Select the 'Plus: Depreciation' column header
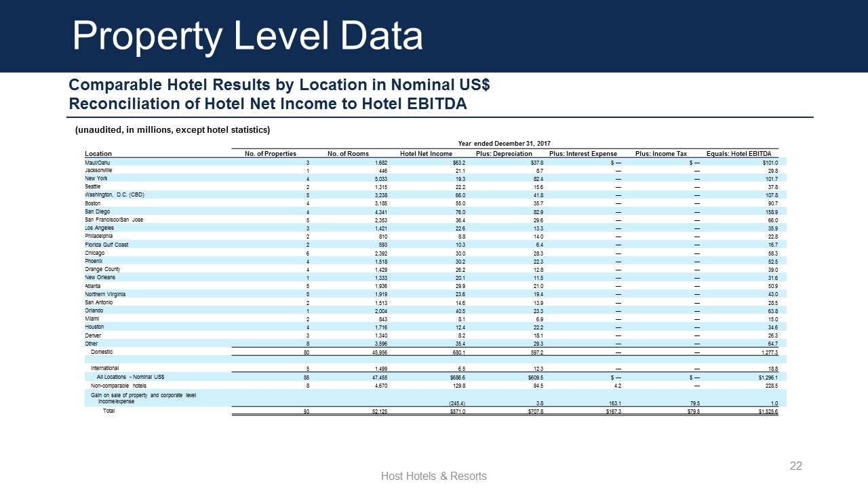Viewport: 868px width, 488px height. [x=504, y=154]
